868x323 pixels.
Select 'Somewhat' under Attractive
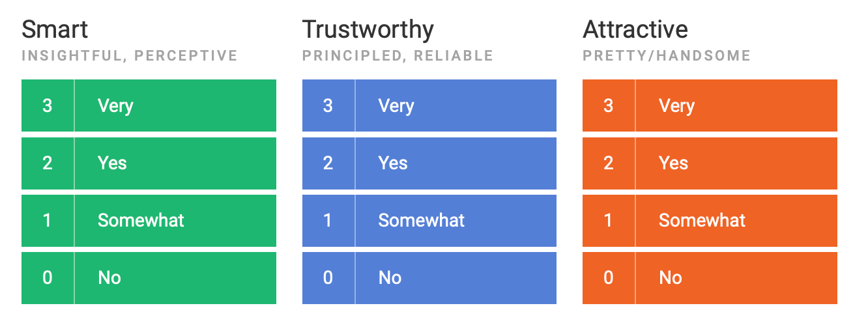click(x=710, y=220)
